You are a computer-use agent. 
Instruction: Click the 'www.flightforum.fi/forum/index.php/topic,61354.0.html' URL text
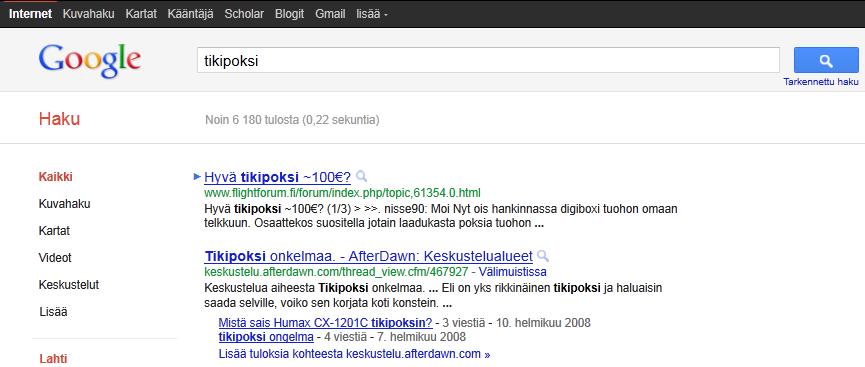tap(342, 193)
